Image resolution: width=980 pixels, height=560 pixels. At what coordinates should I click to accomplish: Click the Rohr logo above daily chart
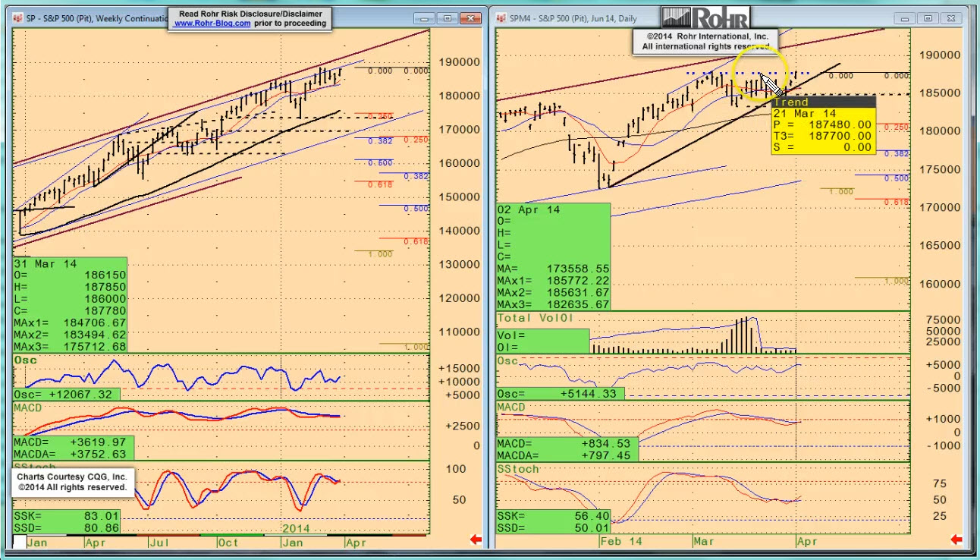pos(705,18)
